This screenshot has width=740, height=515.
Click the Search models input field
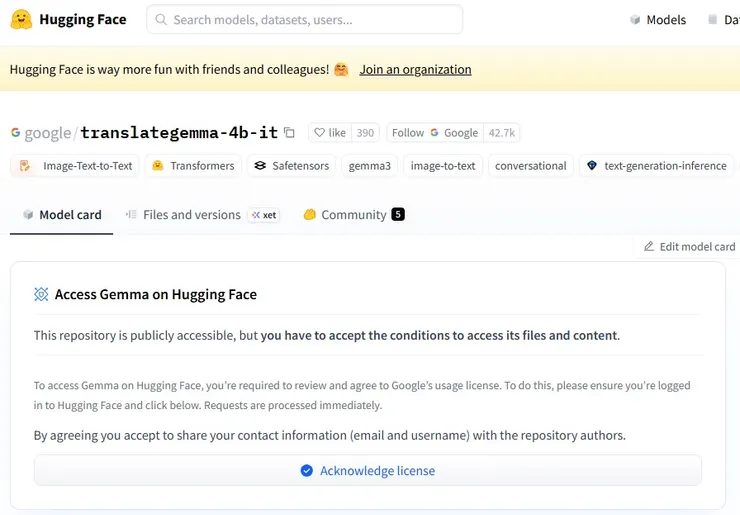(x=305, y=19)
